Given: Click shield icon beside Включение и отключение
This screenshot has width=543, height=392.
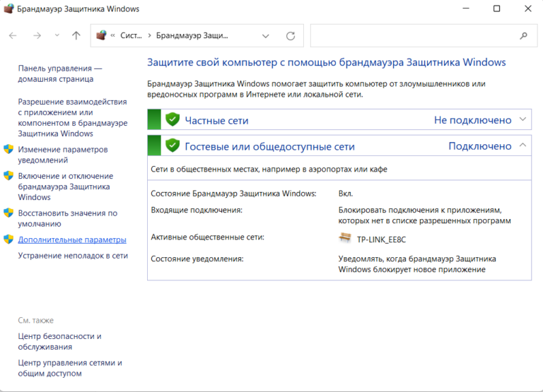Looking at the screenshot, I should pos(8,176).
